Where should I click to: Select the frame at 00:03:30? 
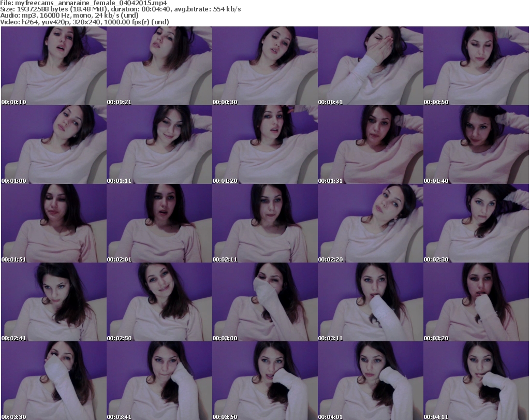[x=54, y=381]
